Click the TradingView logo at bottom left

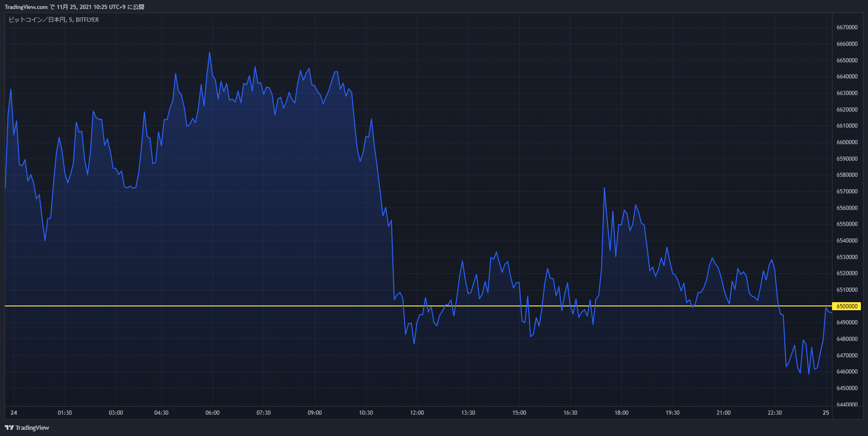[27, 427]
